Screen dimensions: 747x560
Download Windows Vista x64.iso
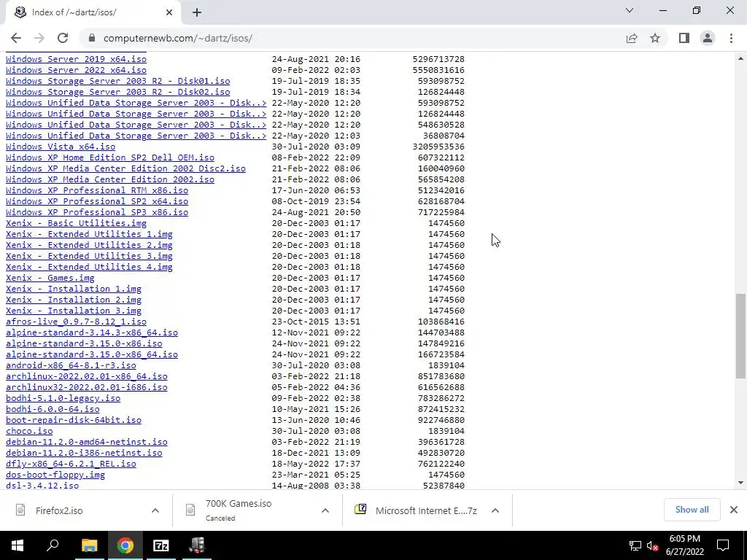coord(61,147)
